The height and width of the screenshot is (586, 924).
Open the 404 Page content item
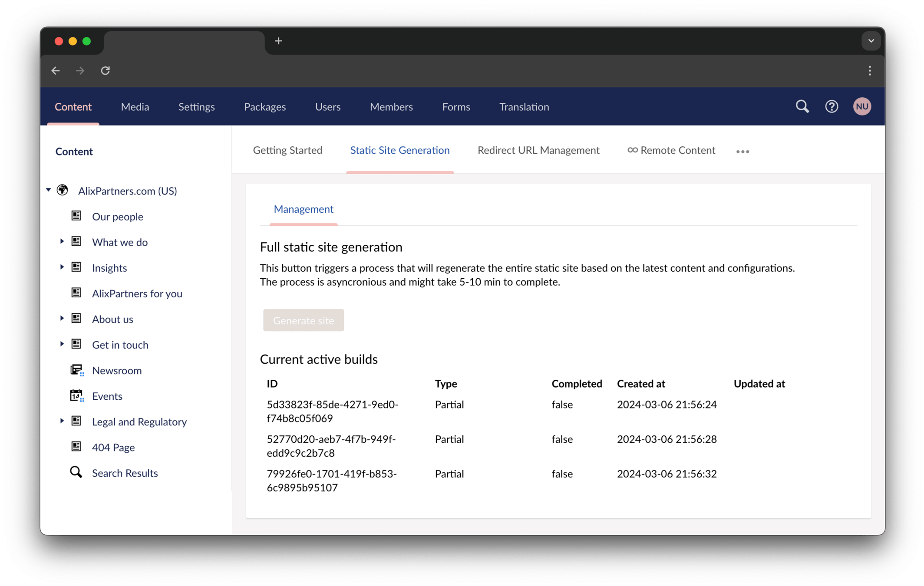(x=113, y=447)
